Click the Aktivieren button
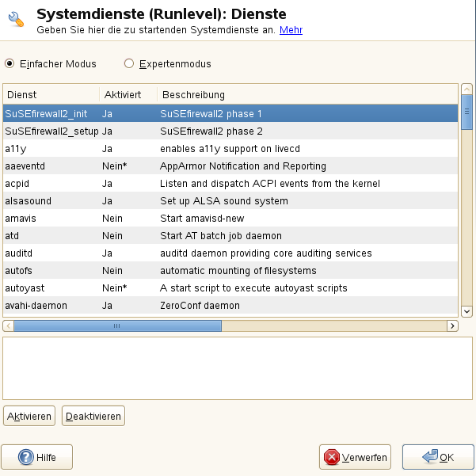476x476 pixels. 29,416
